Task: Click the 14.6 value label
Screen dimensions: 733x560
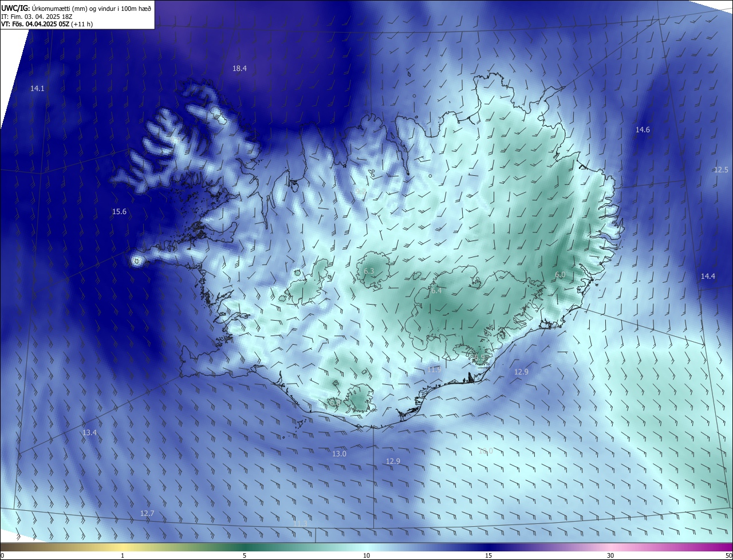Action: 643,130
